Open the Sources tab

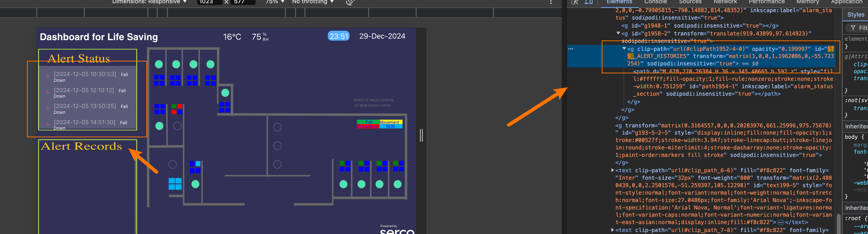[x=690, y=2]
